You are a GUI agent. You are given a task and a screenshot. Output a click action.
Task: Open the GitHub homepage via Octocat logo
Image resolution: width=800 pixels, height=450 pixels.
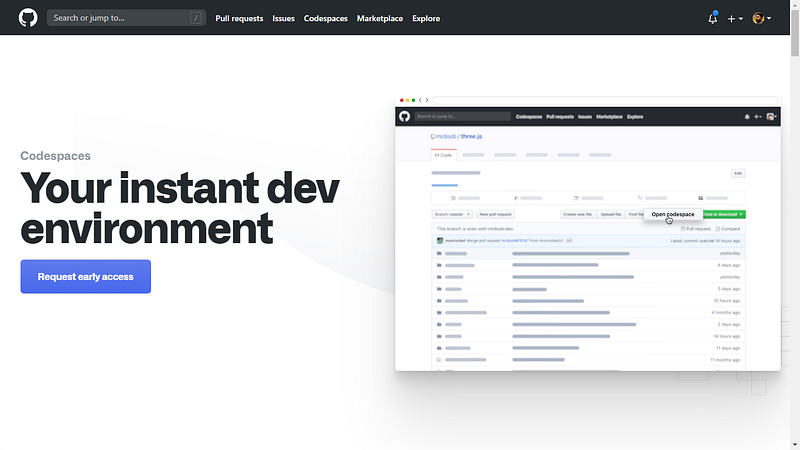(x=28, y=18)
